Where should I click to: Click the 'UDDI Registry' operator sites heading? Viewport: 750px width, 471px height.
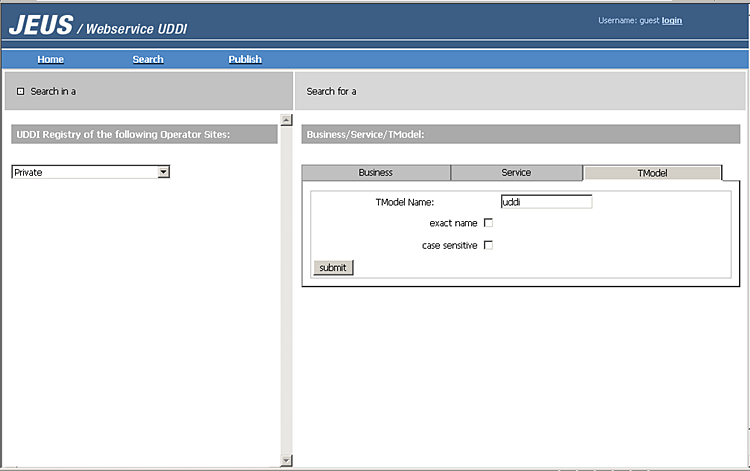144,134
